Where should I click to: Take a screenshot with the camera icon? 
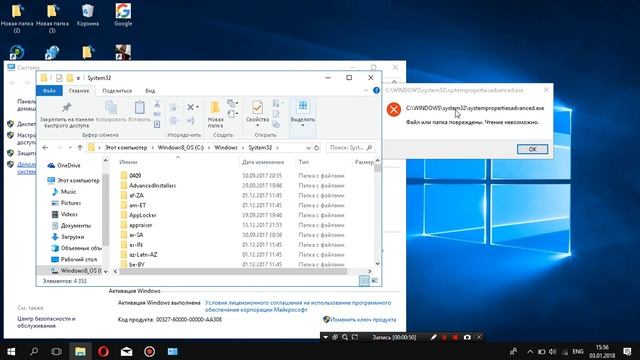(x=467, y=337)
